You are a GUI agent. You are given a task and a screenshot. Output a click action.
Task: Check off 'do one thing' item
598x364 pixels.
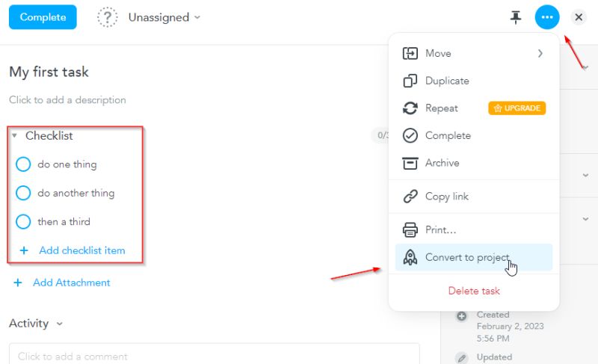coord(23,164)
